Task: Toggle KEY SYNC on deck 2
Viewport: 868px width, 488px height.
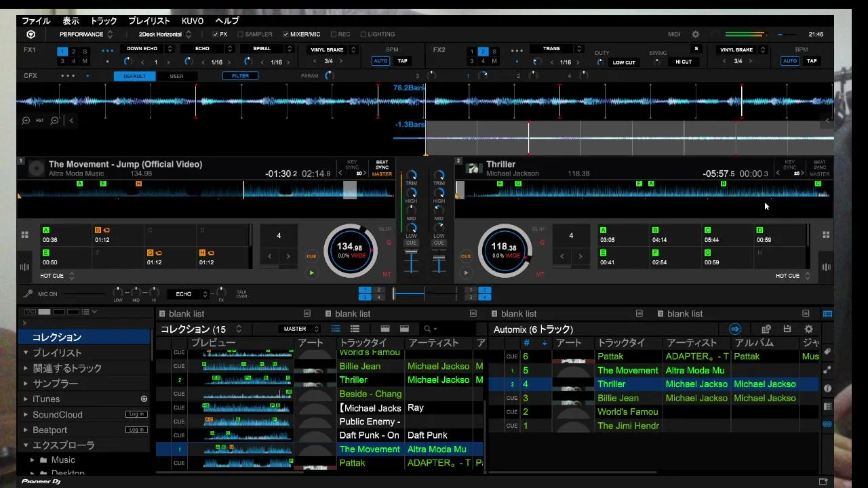Action: click(x=790, y=165)
